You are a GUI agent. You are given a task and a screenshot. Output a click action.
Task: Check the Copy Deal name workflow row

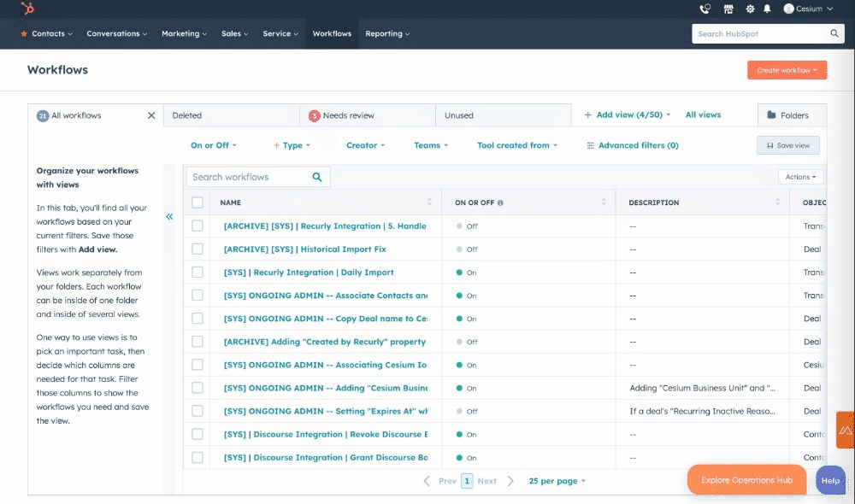pyautogui.click(x=198, y=318)
